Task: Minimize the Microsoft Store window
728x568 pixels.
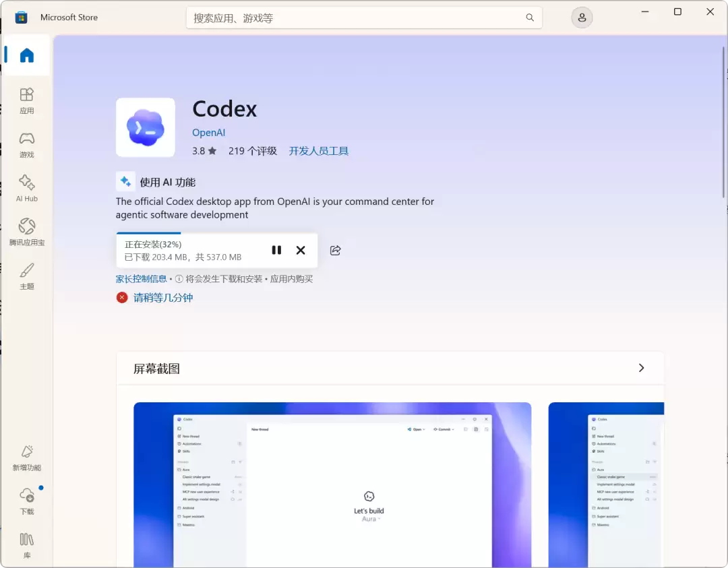Action: (x=645, y=11)
